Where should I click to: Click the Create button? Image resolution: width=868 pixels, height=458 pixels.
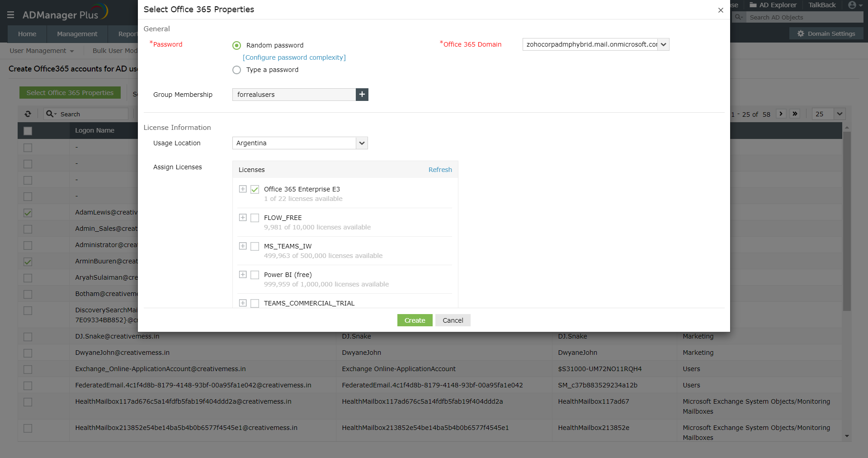click(415, 320)
